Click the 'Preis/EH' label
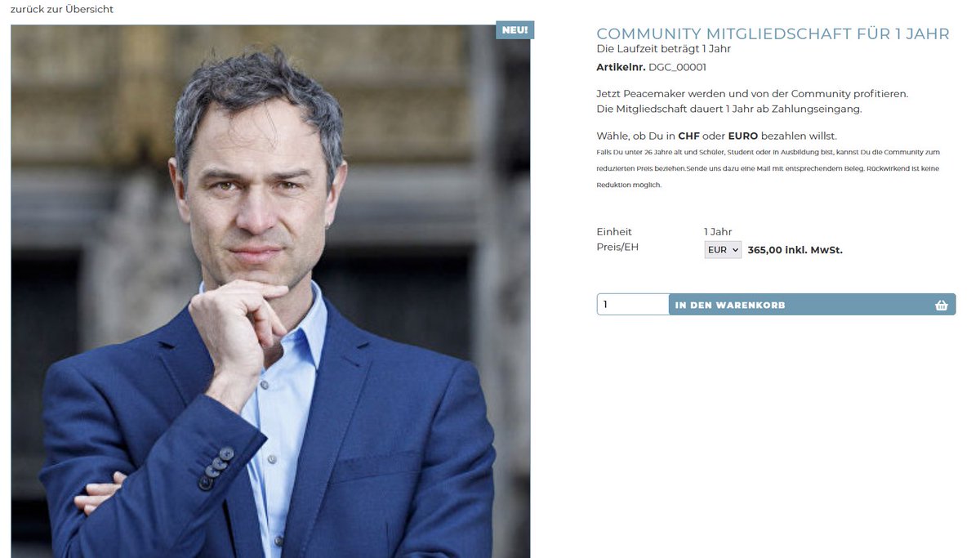 [617, 247]
